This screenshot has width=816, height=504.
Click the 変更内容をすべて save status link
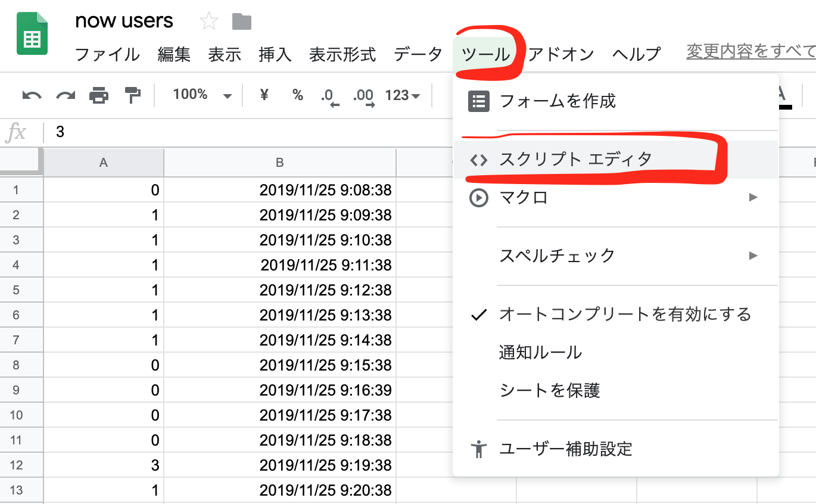coord(750,52)
